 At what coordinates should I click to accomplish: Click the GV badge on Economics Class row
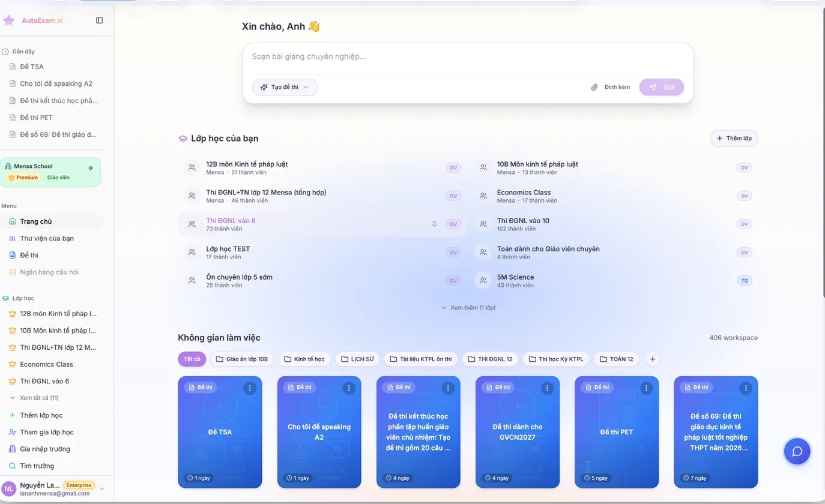745,196
